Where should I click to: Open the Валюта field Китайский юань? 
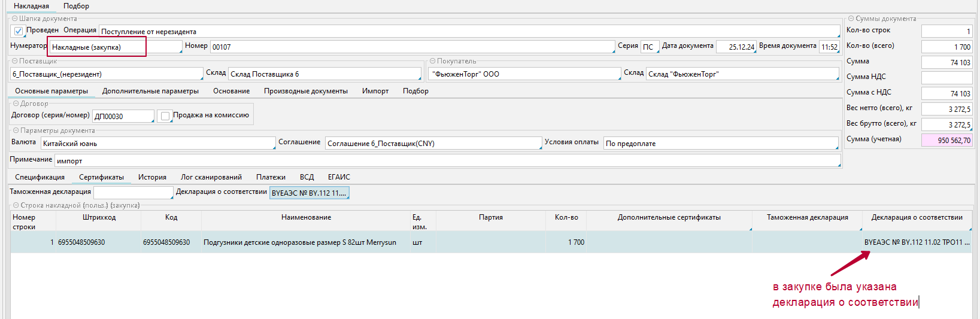tap(157, 144)
